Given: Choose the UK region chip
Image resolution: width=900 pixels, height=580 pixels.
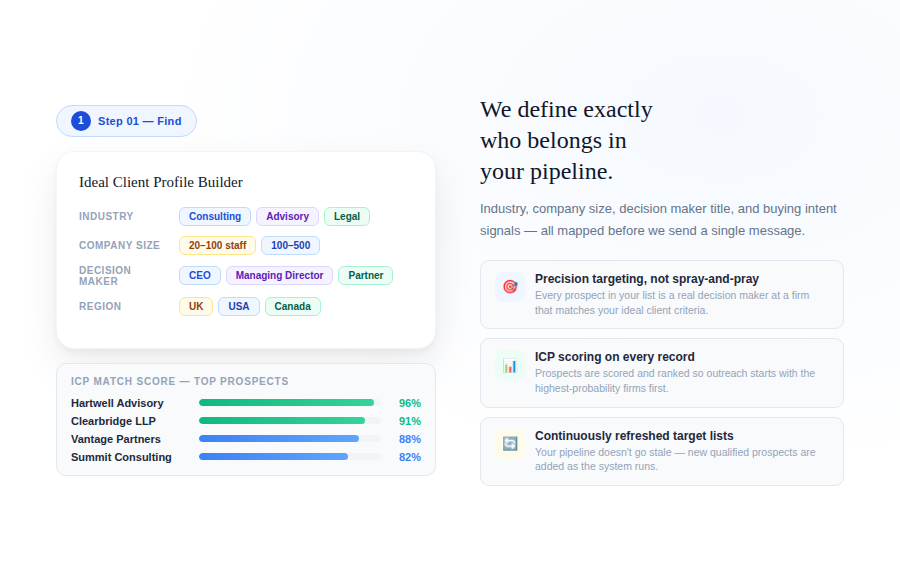Looking at the screenshot, I should (196, 307).
